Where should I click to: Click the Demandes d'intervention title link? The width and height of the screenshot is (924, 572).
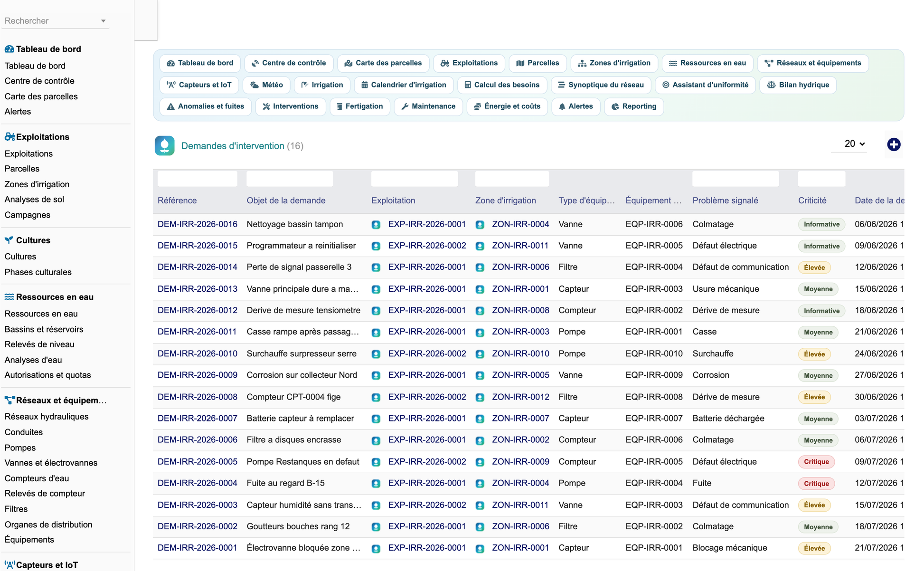click(233, 146)
